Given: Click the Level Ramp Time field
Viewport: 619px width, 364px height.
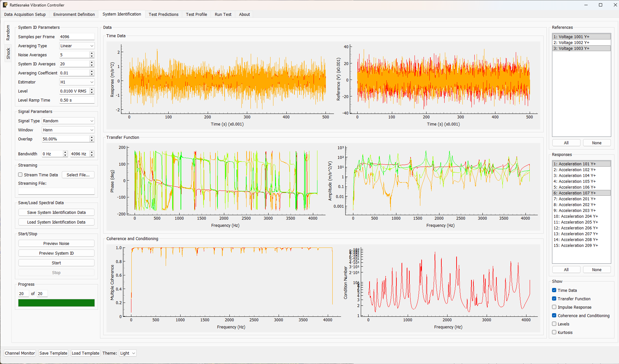Looking at the screenshot, I should point(77,100).
